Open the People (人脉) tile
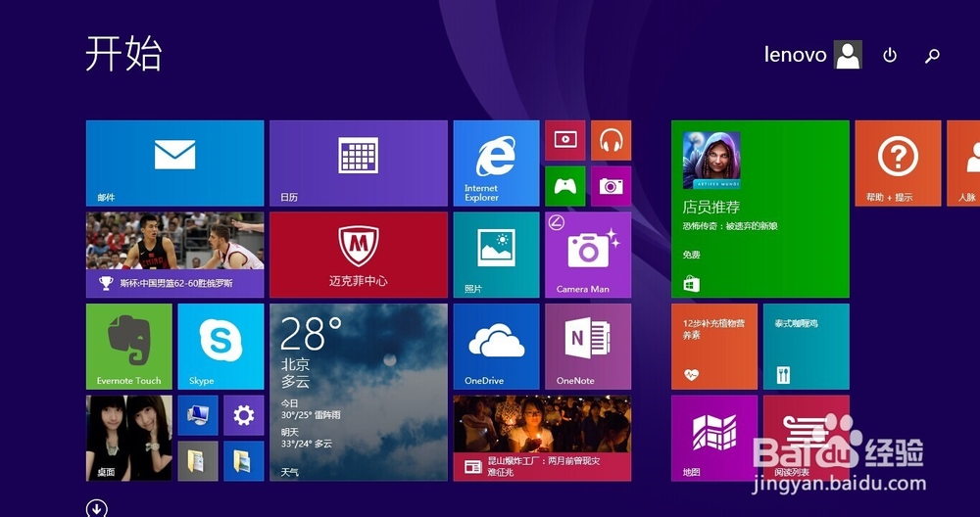Viewport: 980px width, 517px height. tap(963, 163)
